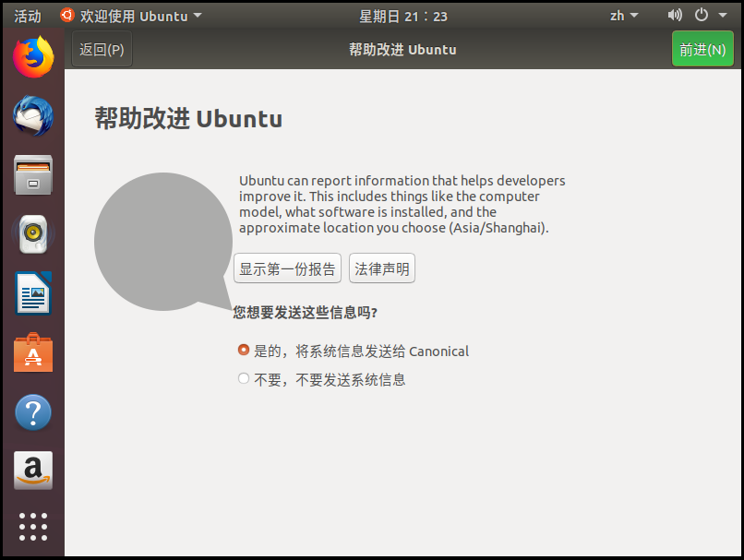This screenshot has height=560, width=744.
Task: Open the zh input language dropdown
Action: pos(624,16)
